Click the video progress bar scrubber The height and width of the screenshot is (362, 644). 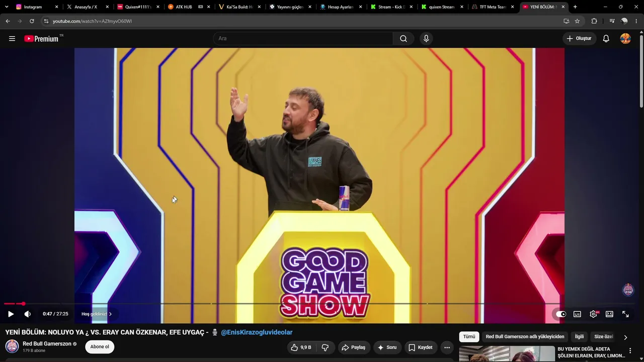[x=23, y=304]
